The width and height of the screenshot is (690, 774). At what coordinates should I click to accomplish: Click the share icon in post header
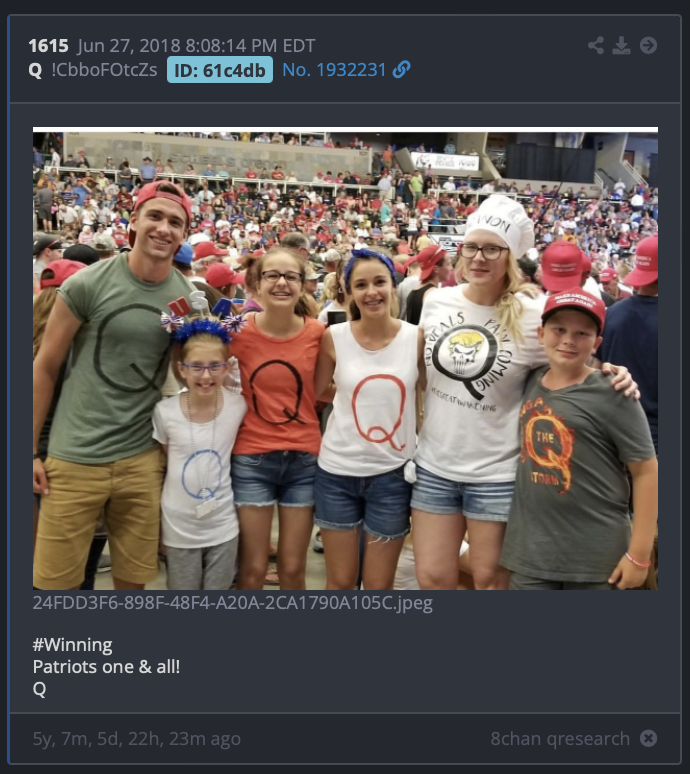coord(596,45)
